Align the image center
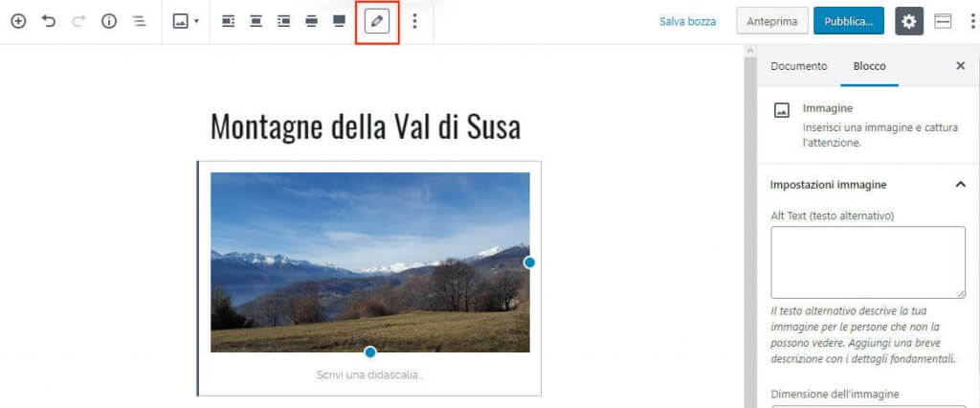 click(256, 21)
